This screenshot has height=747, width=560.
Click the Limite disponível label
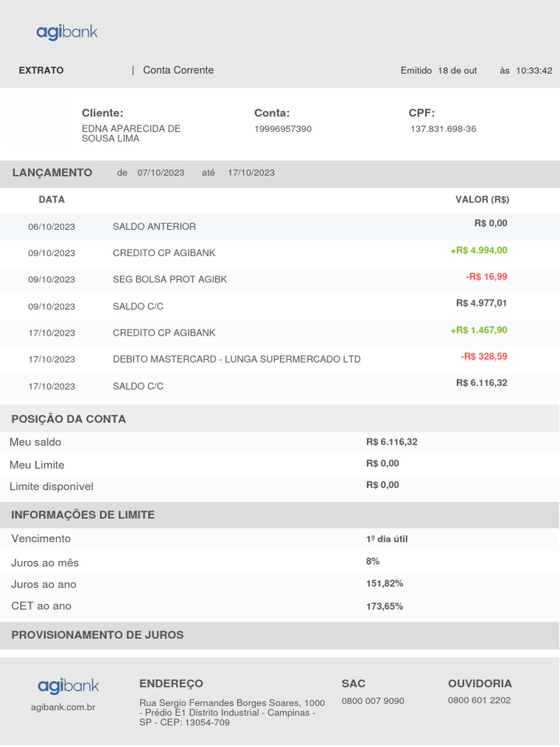[52, 487]
